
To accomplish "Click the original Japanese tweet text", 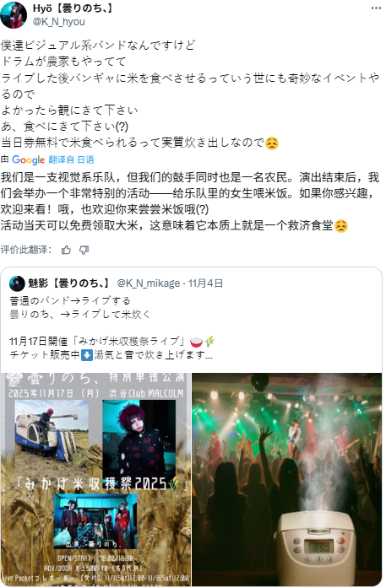I will (189, 94).
